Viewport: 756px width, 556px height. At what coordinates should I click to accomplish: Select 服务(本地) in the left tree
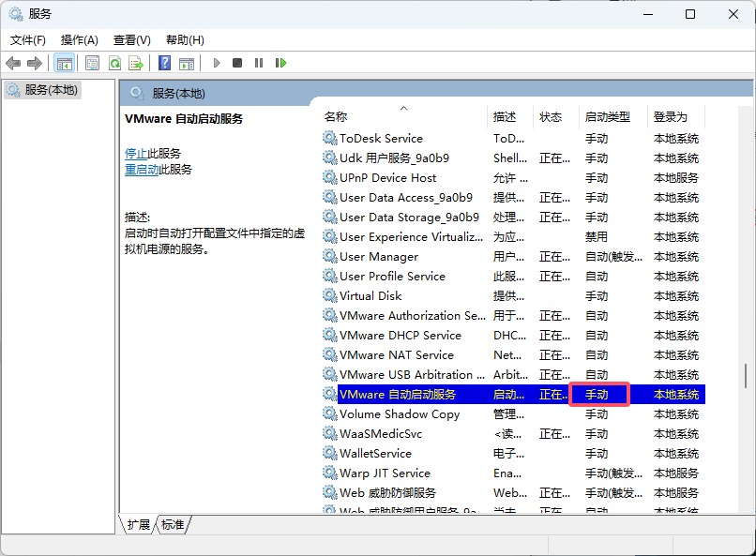coord(51,89)
